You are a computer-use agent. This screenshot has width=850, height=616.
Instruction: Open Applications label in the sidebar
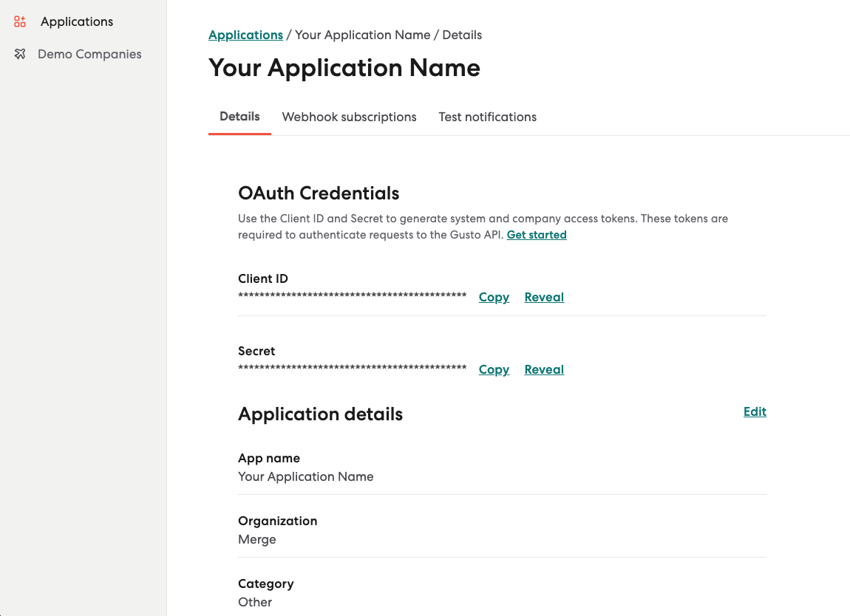point(77,21)
